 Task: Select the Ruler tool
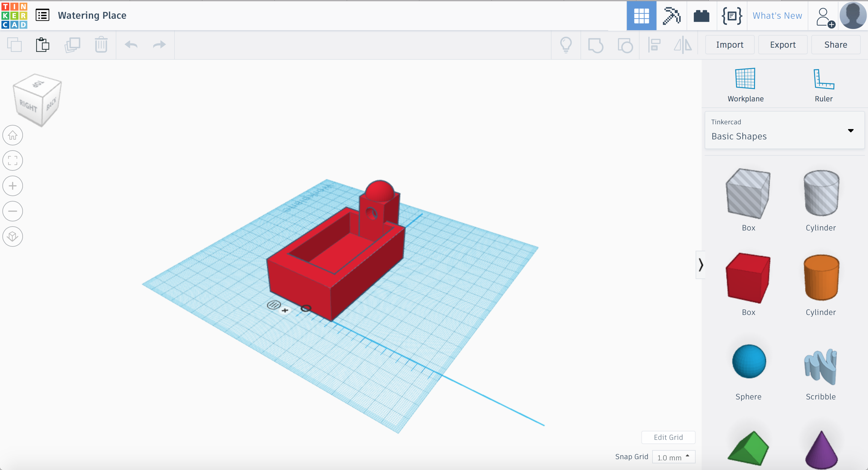point(823,85)
